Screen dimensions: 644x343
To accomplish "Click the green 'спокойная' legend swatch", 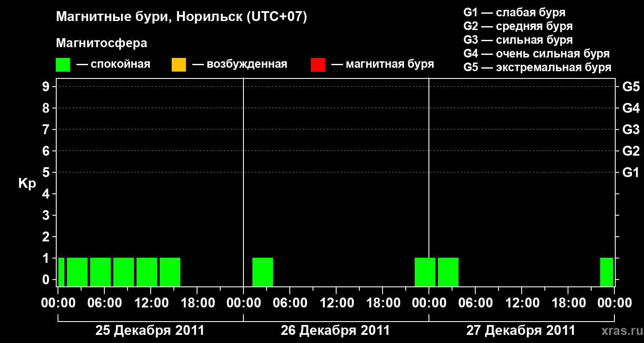I will (x=63, y=64).
